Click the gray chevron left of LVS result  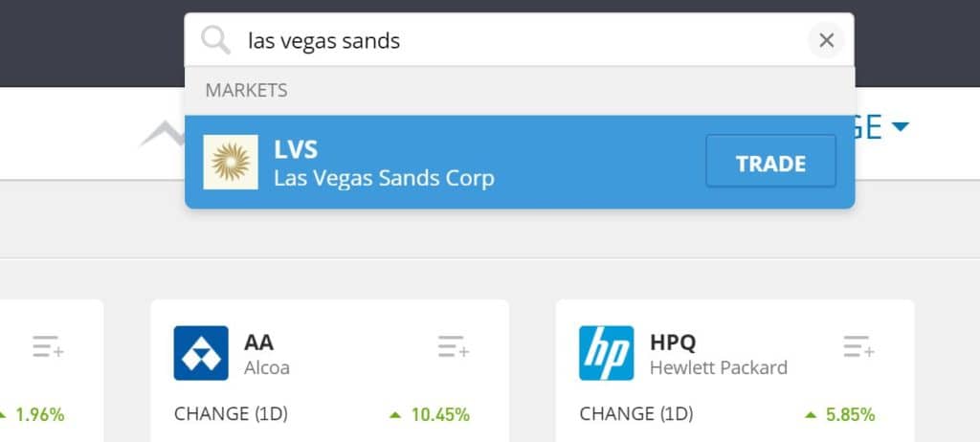(162, 134)
